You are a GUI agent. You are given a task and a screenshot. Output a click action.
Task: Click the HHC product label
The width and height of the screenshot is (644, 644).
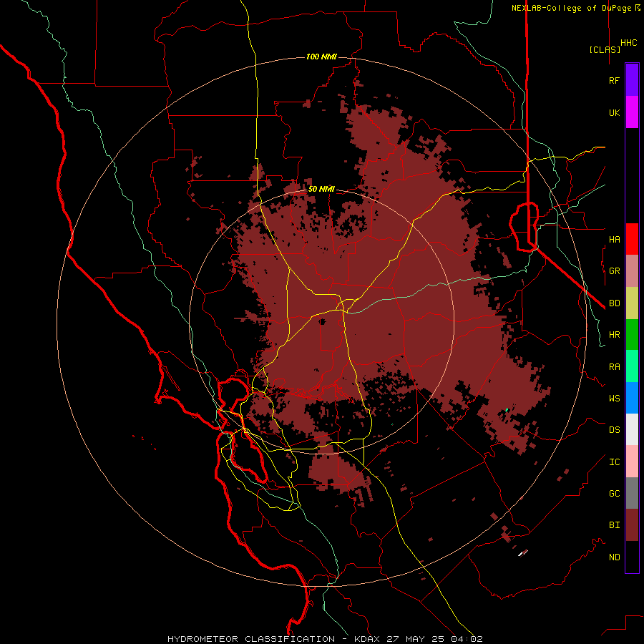pos(628,43)
